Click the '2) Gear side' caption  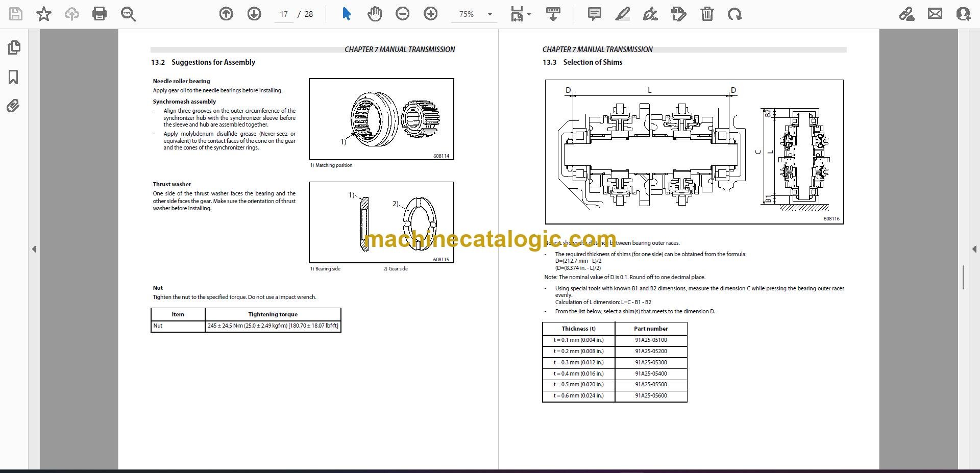(396, 269)
